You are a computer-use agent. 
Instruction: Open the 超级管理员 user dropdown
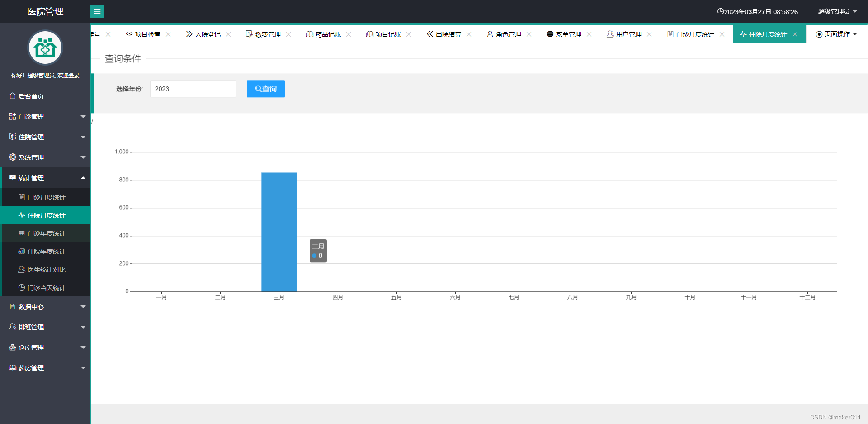(837, 11)
